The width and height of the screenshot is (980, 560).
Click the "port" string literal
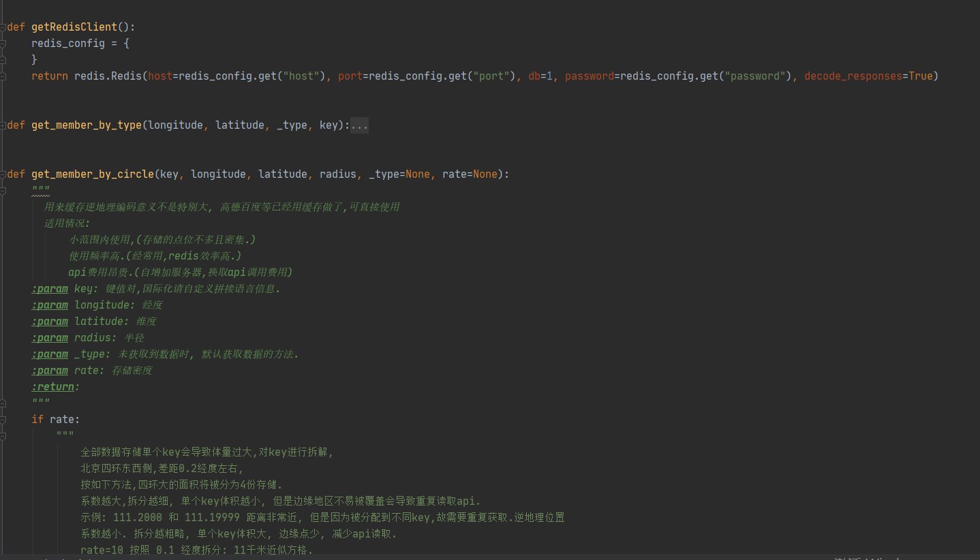tap(492, 76)
